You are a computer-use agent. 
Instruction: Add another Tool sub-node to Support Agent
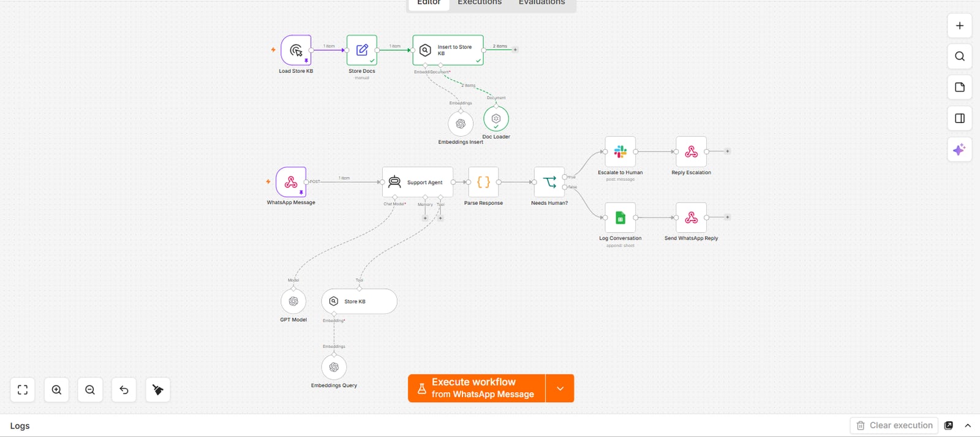(440, 218)
